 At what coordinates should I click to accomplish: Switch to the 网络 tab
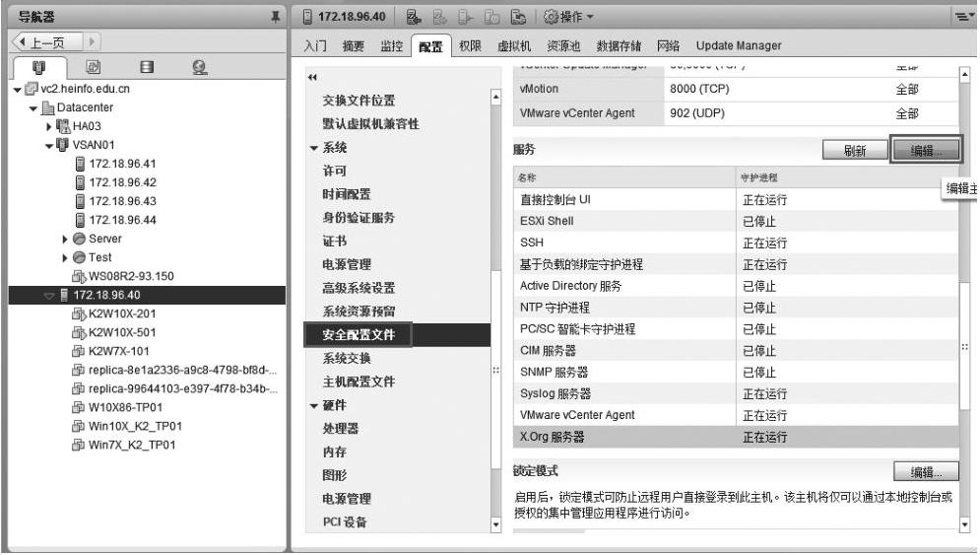(x=668, y=45)
